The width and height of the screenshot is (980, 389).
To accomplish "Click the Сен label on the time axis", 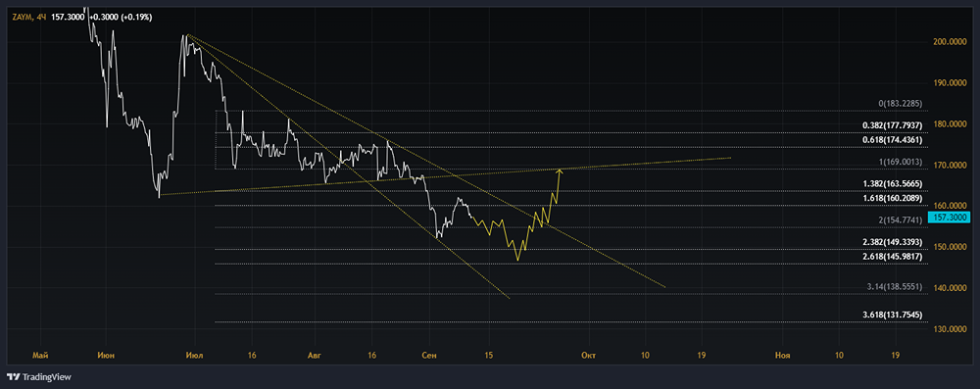I will point(430,356).
